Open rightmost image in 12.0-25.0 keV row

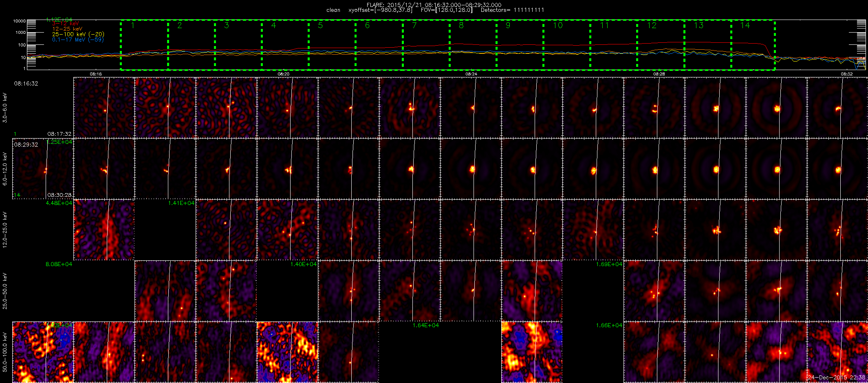pos(837,230)
